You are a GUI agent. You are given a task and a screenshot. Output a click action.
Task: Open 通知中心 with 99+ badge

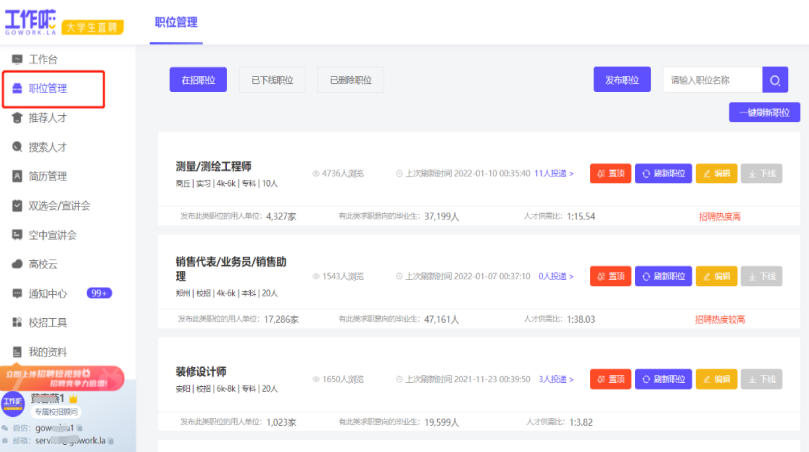(x=52, y=294)
